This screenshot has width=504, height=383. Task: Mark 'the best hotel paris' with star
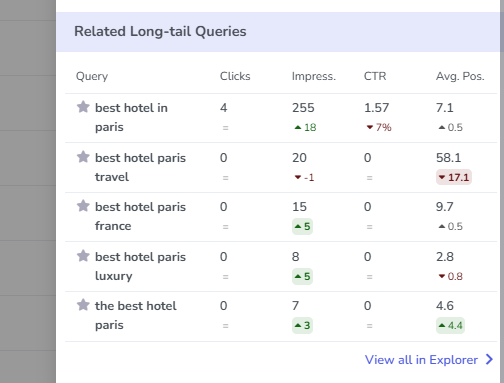[x=83, y=305]
